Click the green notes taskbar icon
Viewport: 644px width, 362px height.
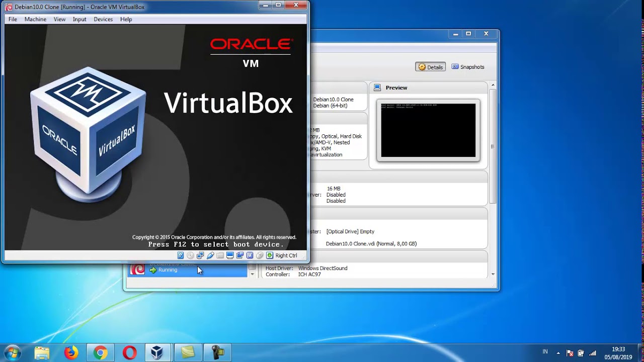coord(188,353)
